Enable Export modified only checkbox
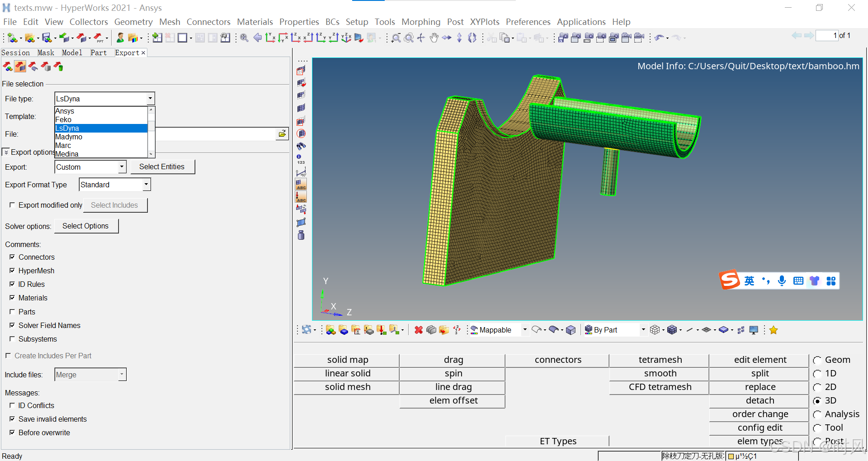 click(x=12, y=205)
